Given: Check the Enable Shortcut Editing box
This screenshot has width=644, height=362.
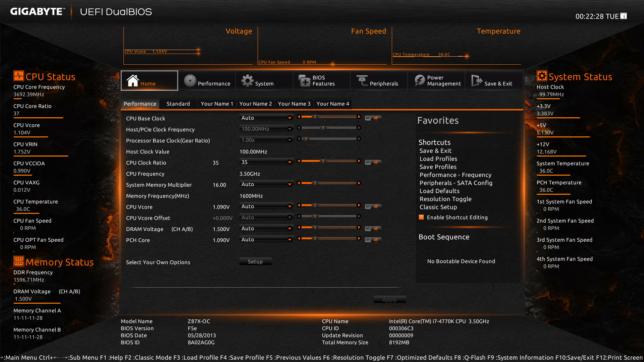Looking at the screenshot, I should point(421,217).
